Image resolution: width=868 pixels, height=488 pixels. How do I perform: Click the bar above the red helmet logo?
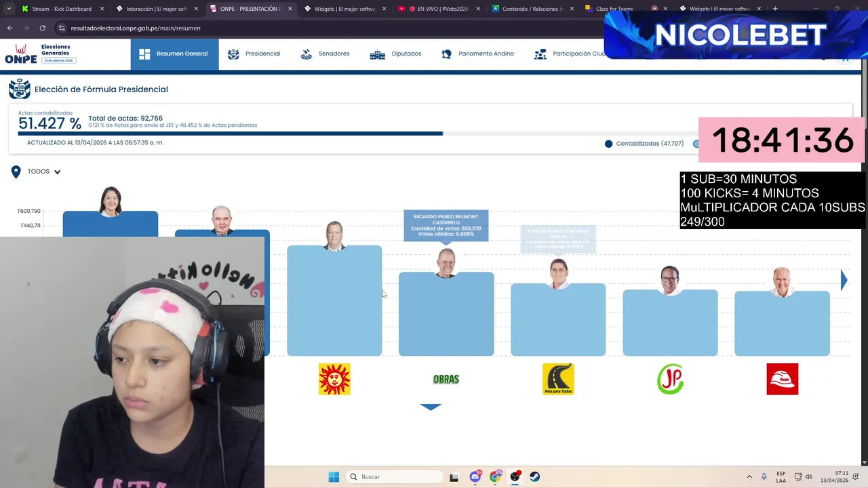tap(782, 323)
